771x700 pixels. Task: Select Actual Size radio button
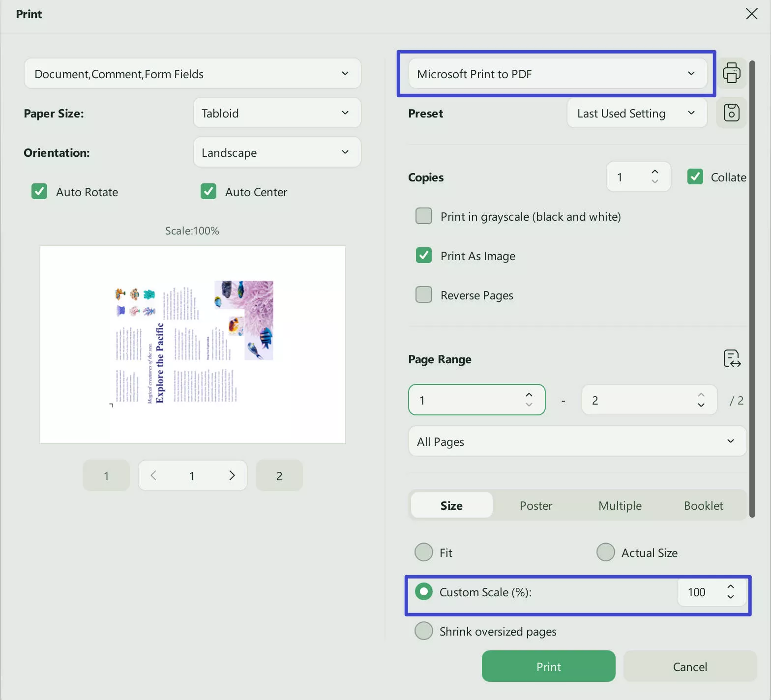(606, 552)
